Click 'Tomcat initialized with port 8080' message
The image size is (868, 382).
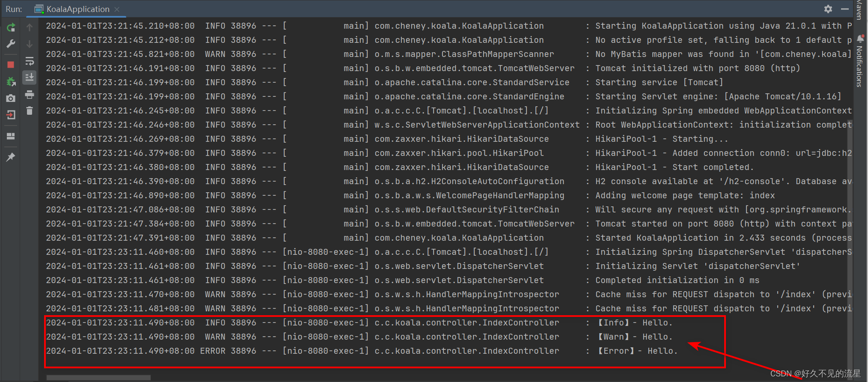tap(698, 68)
